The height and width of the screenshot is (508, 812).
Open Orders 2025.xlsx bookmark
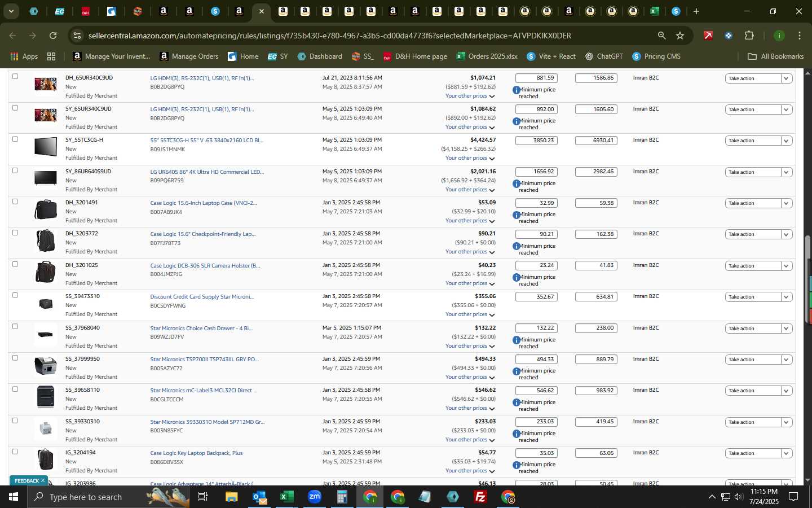pyautogui.click(x=487, y=56)
